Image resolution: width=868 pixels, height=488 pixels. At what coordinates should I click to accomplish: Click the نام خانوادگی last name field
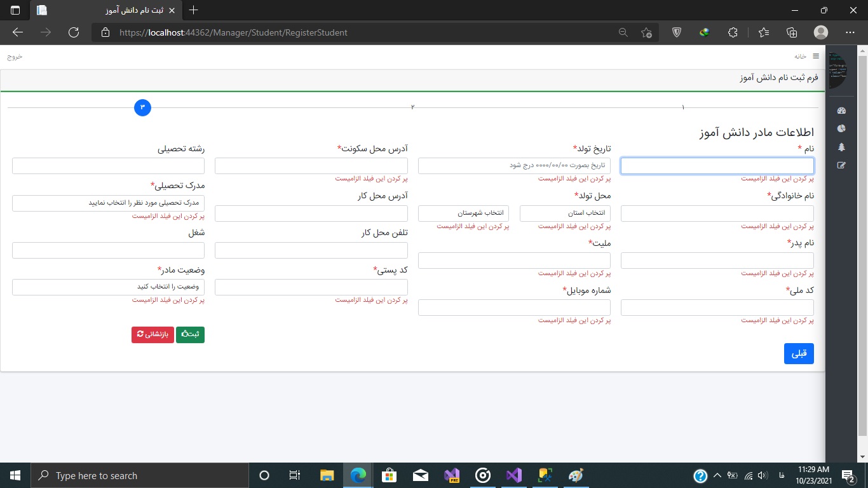tap(717, 213)
